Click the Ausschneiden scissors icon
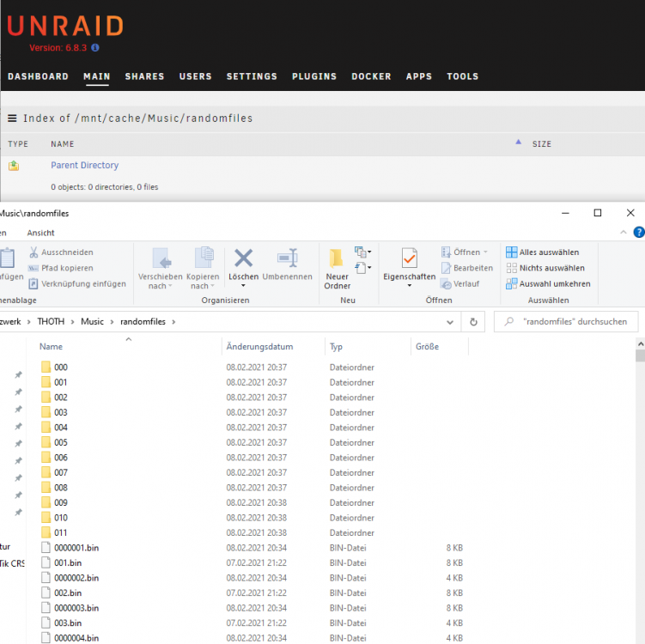This screenshot has width=645, height=644. [33, 252]
